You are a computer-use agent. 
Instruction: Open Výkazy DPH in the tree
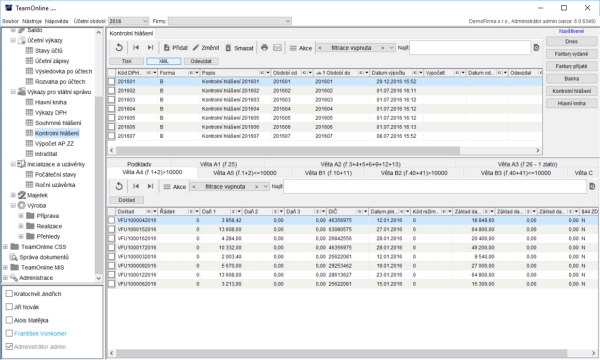click(51, 112)
